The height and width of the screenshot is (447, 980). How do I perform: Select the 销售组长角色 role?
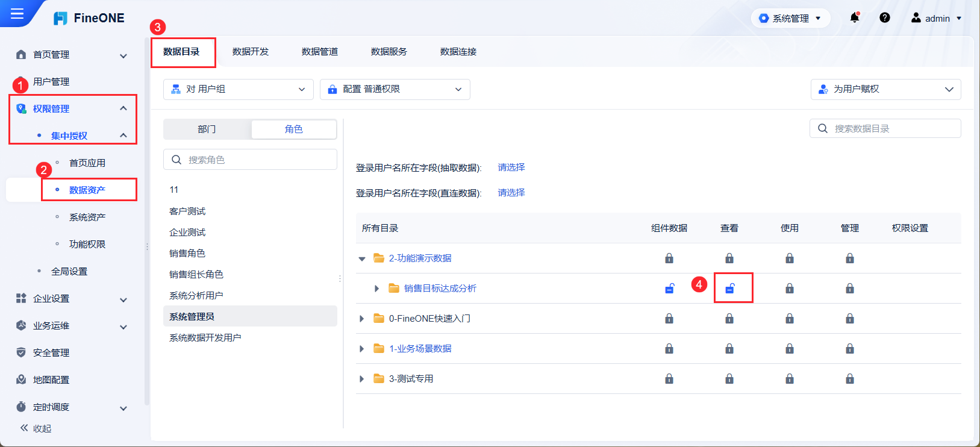point(196,275)
